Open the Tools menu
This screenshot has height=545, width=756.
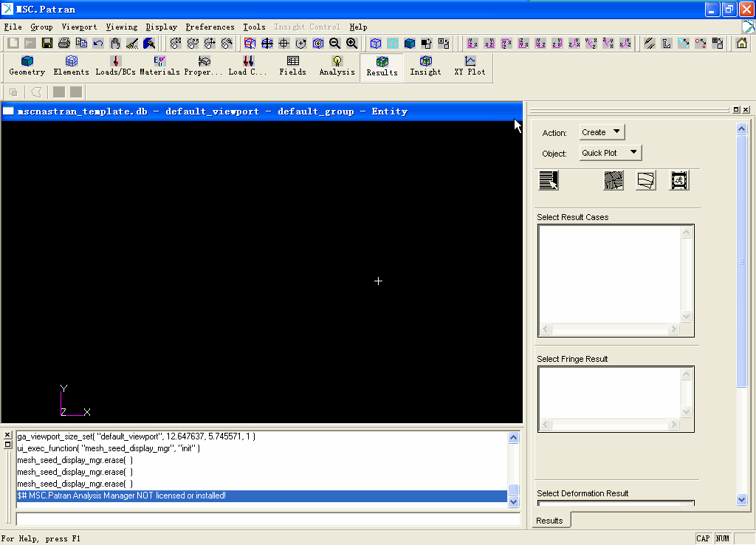[x=254, y=27]
